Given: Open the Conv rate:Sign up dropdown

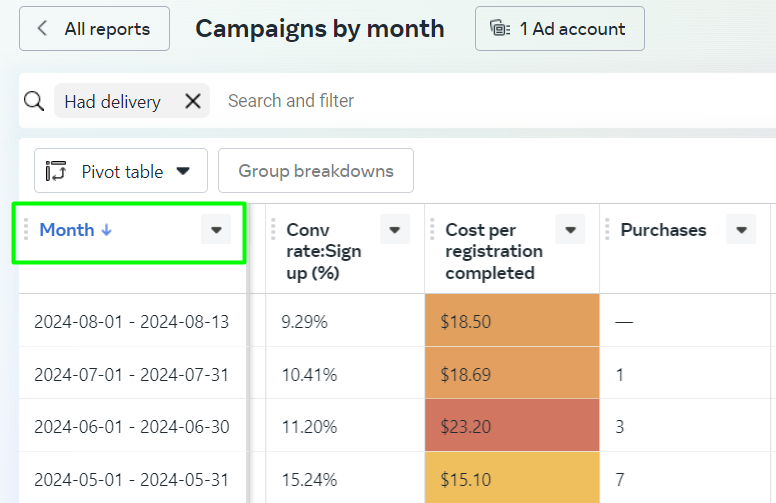Looking at the screenshot, I should click(x=394, y=229).
